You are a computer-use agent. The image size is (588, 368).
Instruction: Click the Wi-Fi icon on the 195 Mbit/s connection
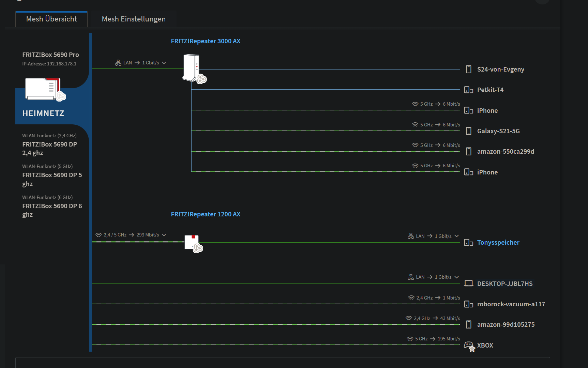[410, 339]
